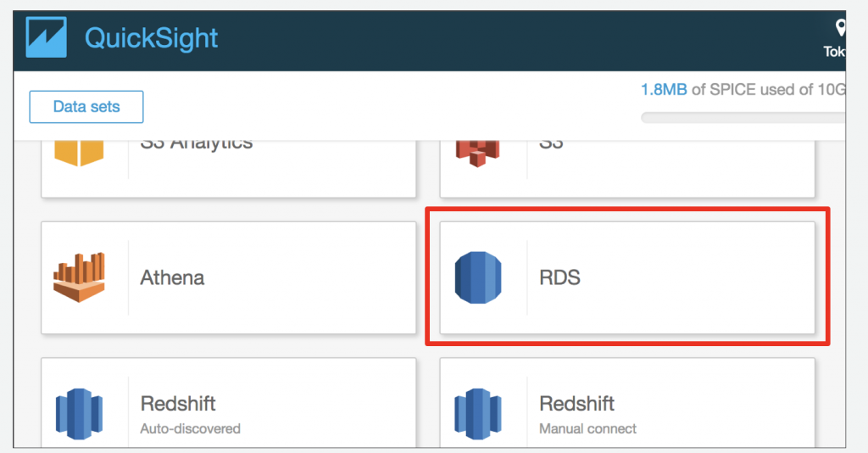Screen dimensions: 868x453
Task: Click the orange Athena icon
Action: click(x=79, y=277)
